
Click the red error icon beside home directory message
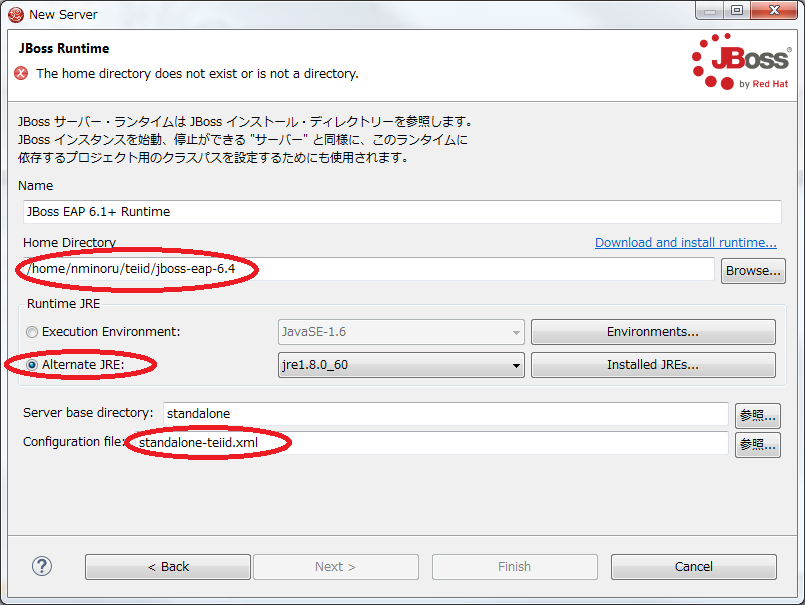tap(21, 73)
